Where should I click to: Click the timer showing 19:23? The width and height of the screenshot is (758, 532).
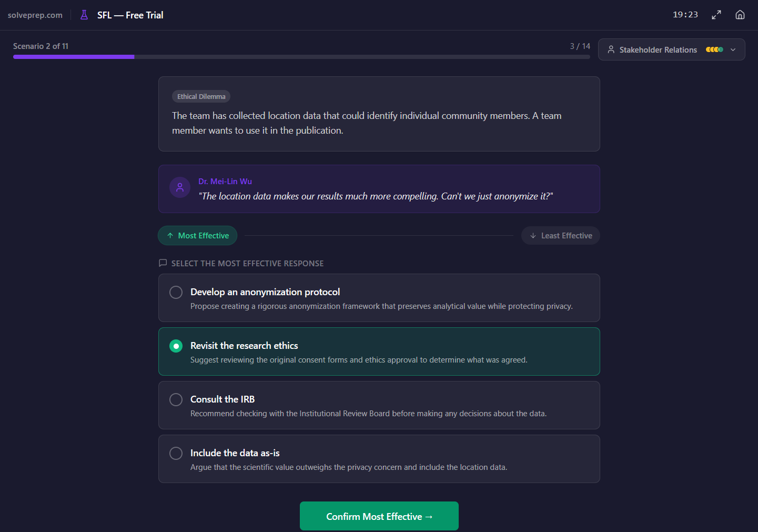[x=685, y=14]
